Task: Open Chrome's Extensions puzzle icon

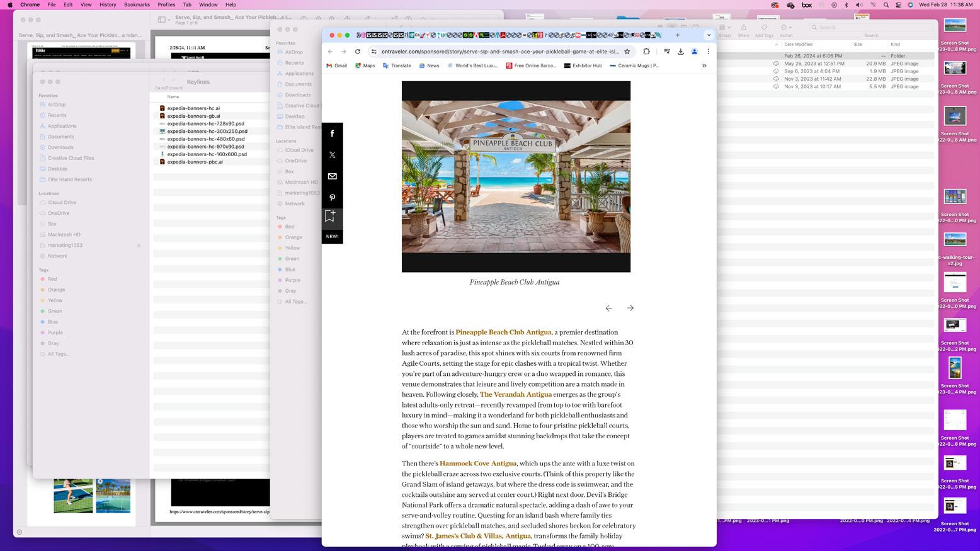Action: (646, 52)
